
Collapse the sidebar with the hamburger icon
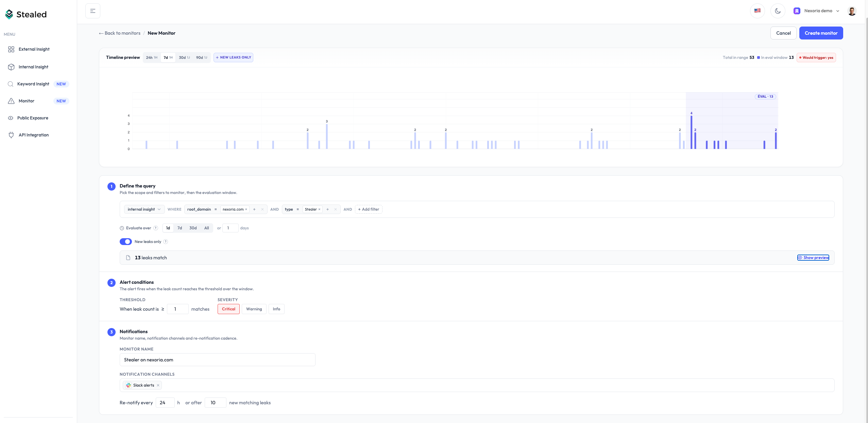pos(92,11)
